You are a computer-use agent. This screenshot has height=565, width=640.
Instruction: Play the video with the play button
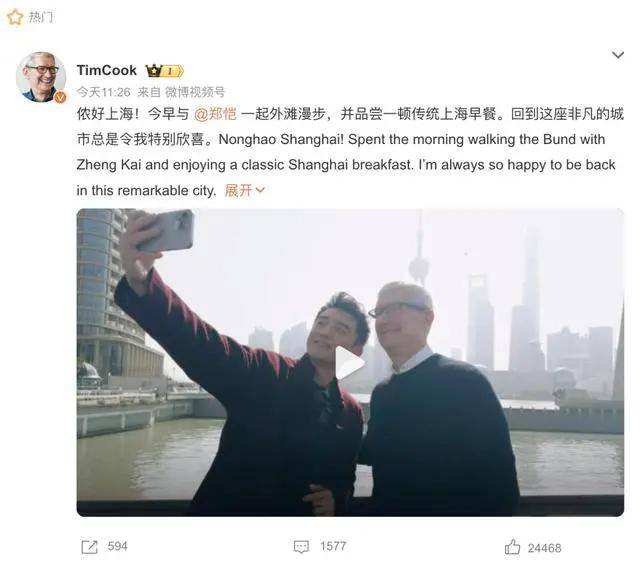coord(349,363)
